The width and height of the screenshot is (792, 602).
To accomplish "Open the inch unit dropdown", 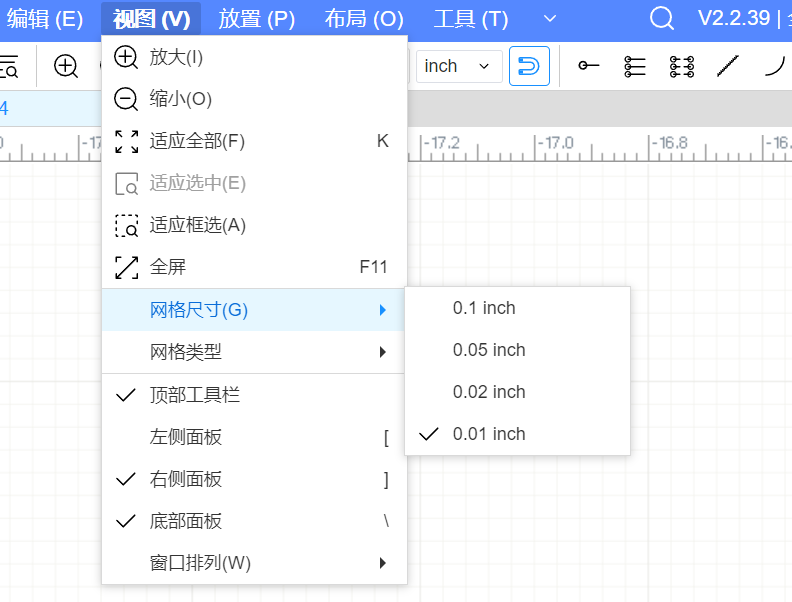I will (x=459, y=66).
